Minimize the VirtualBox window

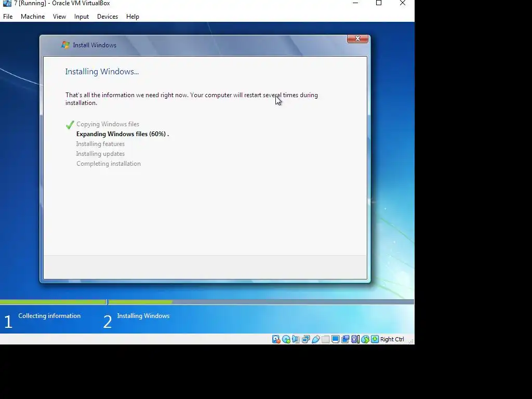[355, 3]
